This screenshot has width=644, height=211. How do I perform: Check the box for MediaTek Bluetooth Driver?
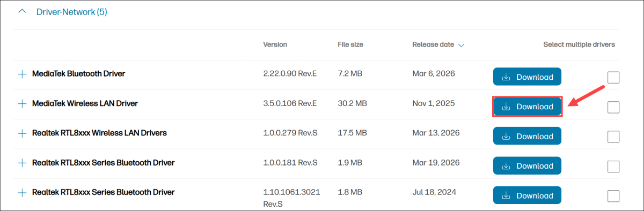613,78
